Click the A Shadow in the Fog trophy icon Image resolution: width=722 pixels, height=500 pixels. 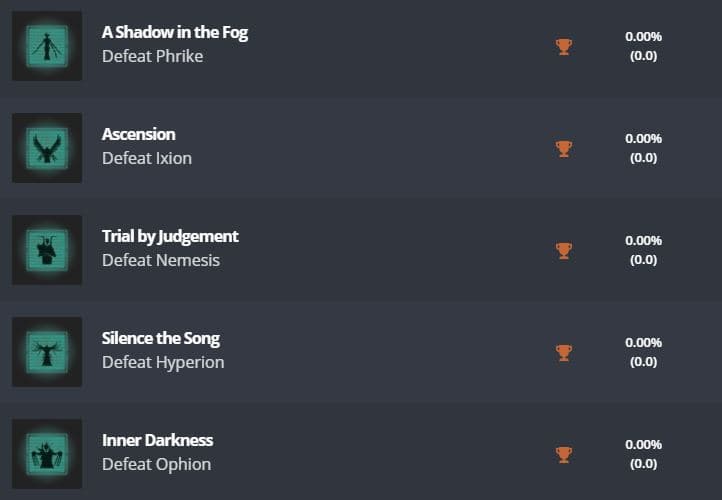pos(47,46)
